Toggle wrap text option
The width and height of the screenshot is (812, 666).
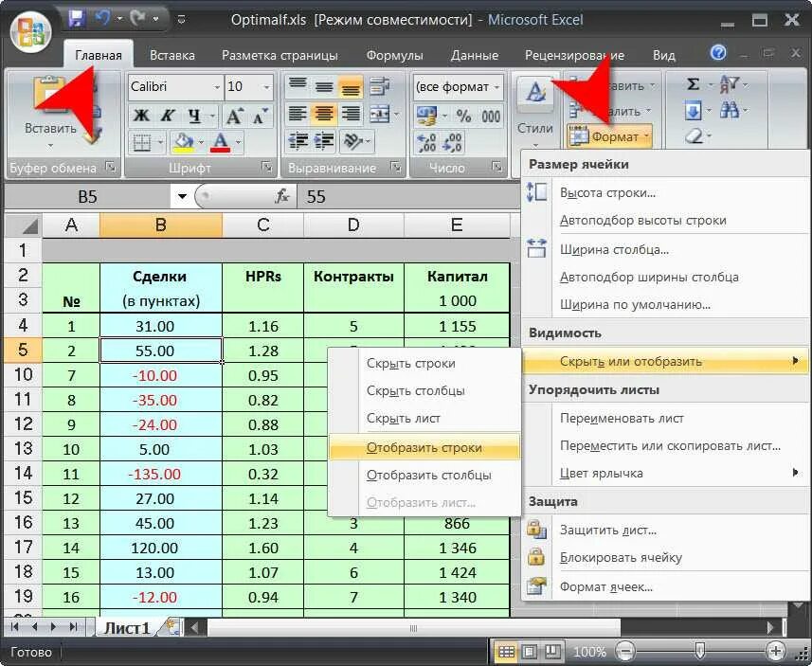[x=380, y=86]
